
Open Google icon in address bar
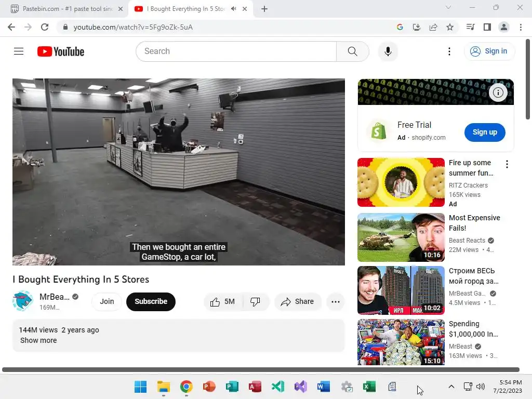tap(400, 27)
